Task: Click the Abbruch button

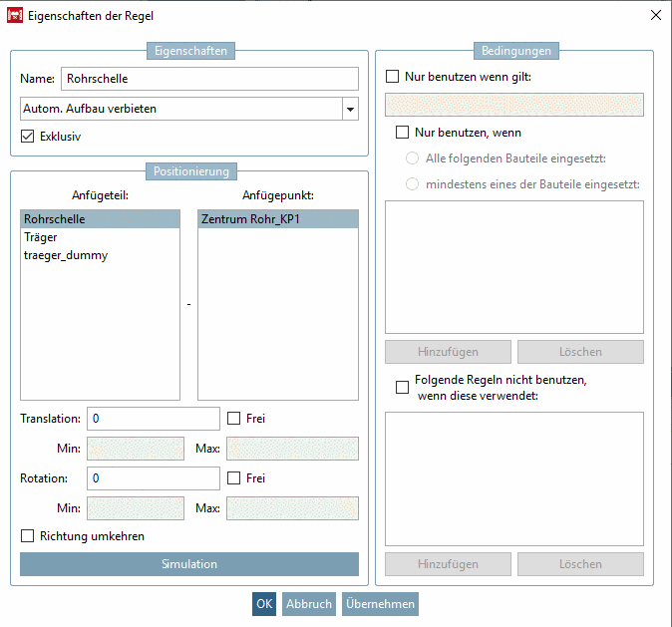Action: [x=308, y=604]
